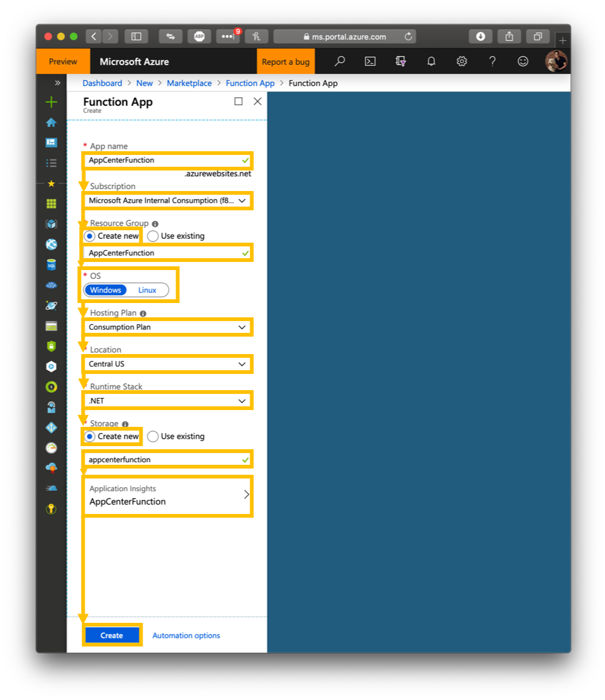Image resolution: width=605 pixels, height=700 pixels.
Task: Launch Cloud Shell from top bar
Action: click(x=370, y=61)
